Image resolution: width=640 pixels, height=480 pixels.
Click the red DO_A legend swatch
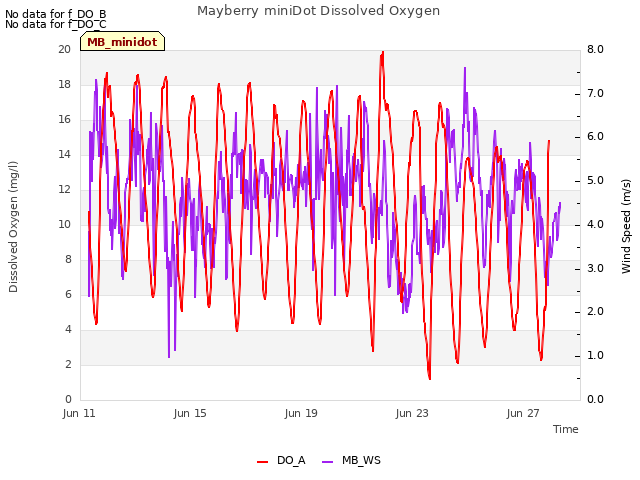click(x=262, y=462)
